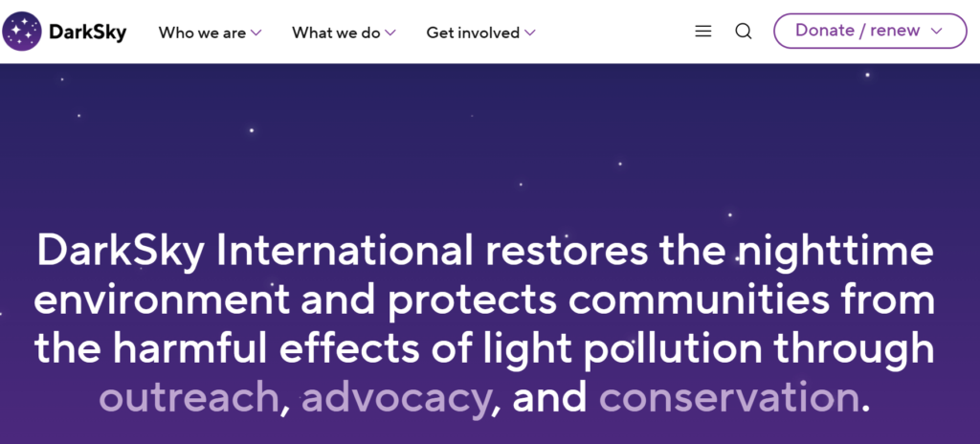Click the highlighted word conservation

coord(728,398)
